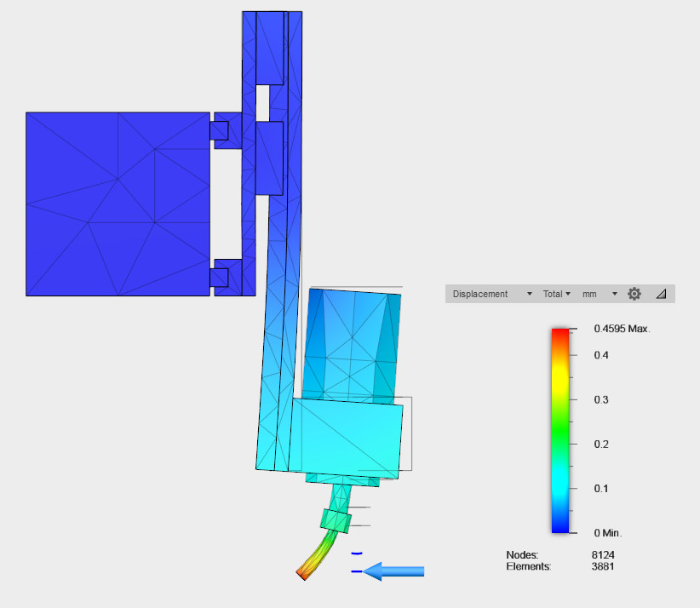Image resolution: width=700 pixels, height=608 pixels.
Task: Open the Total component dropdown
Action: pos(557,294)
